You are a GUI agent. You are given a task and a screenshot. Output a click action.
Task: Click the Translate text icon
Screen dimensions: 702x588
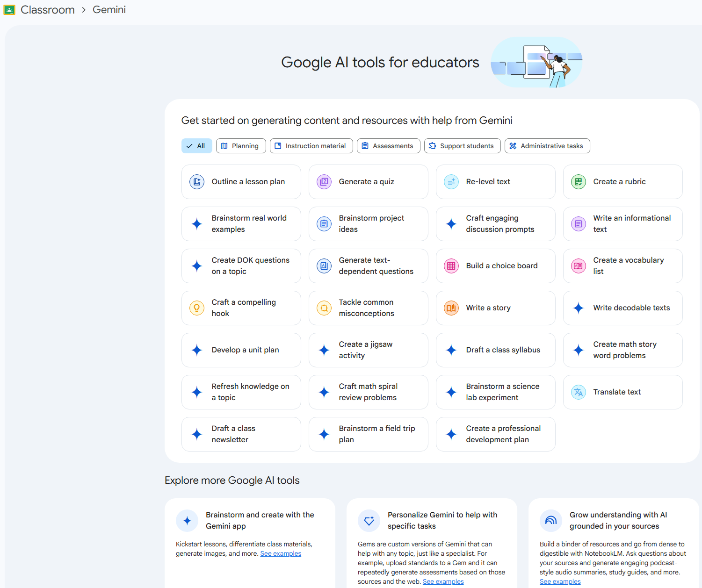pos(579,392)
